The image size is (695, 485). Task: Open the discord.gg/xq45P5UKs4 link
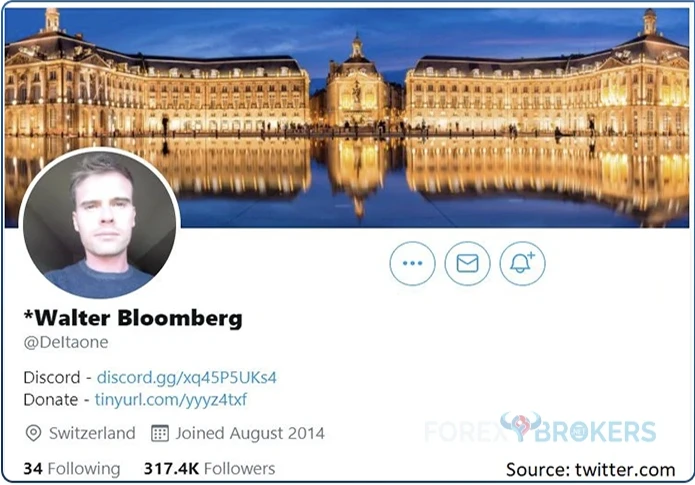pos(187,377)
